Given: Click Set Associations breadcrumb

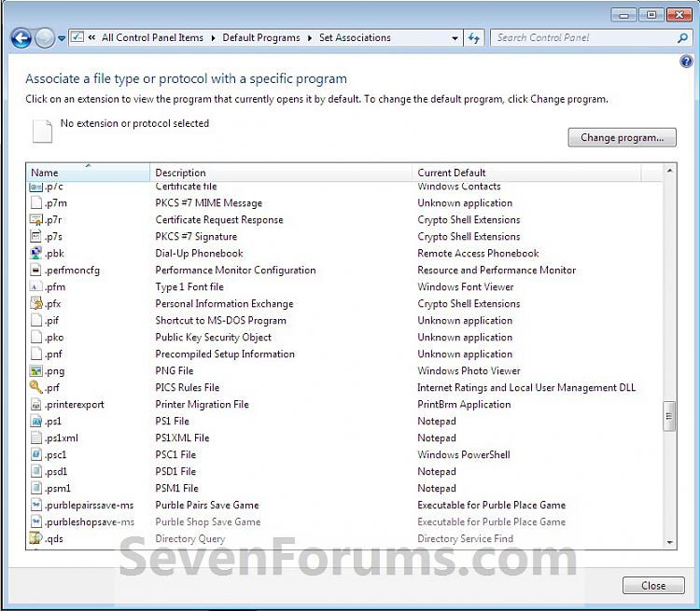Looking at the screenshot, I should [x=355, y=37].
